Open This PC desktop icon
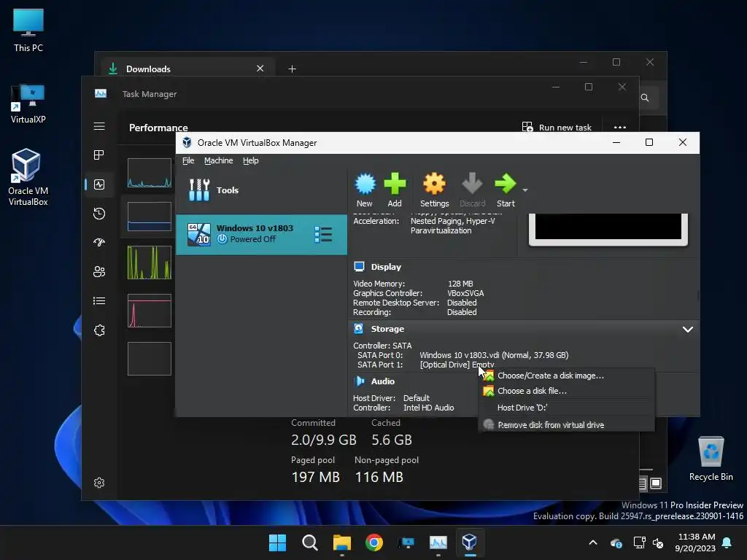Screen dimensions: 747x560 click(28, 31)
